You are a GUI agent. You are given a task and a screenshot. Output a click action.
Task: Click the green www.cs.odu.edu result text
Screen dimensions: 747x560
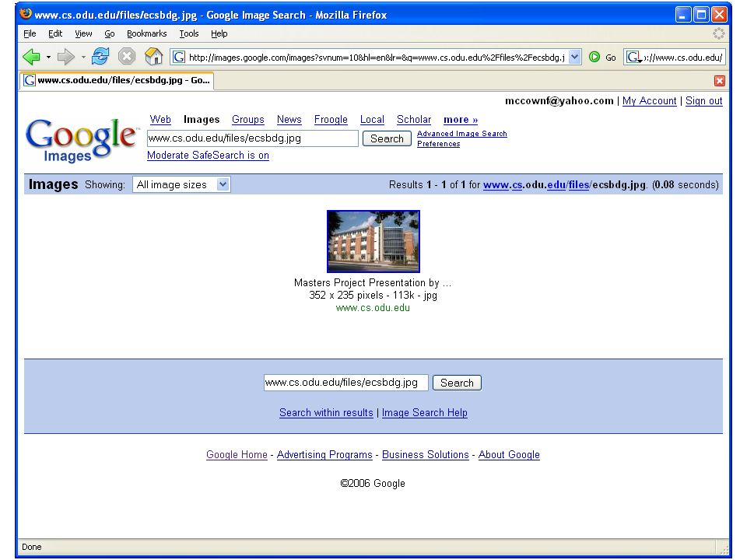point(373,308)
